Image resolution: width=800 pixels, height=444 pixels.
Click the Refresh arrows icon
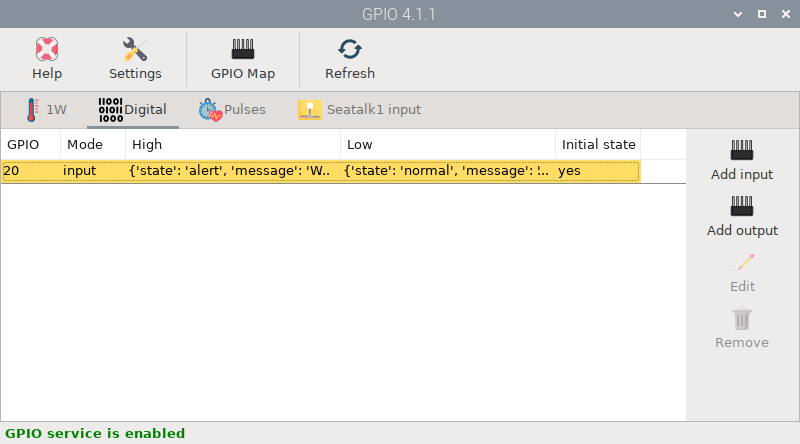(349, 50)
